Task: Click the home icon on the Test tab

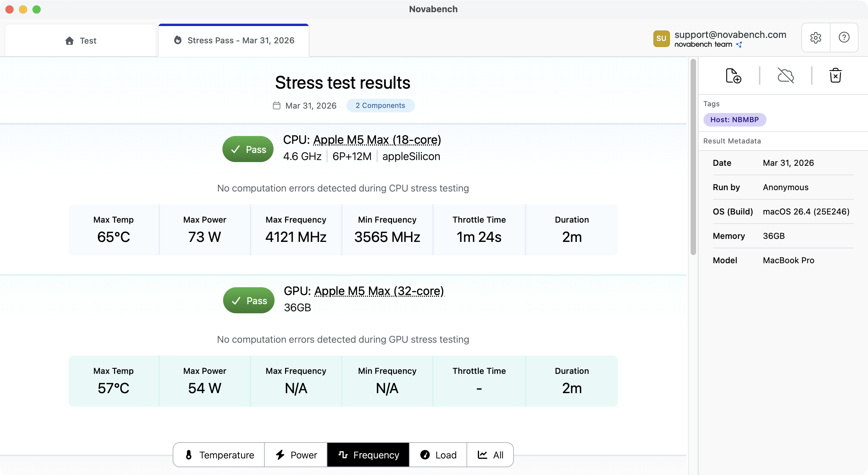Action: pos(69,41)
